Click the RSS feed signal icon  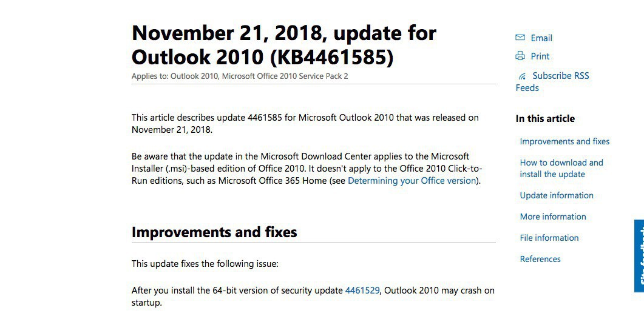(x=522, y=76)
